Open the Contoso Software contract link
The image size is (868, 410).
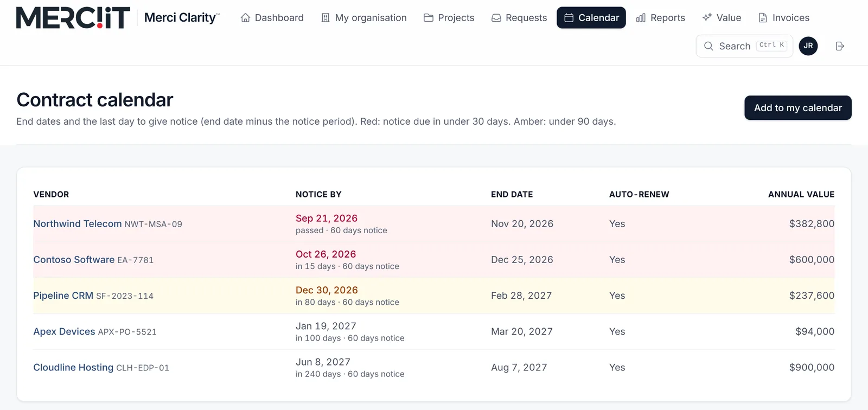74,260
